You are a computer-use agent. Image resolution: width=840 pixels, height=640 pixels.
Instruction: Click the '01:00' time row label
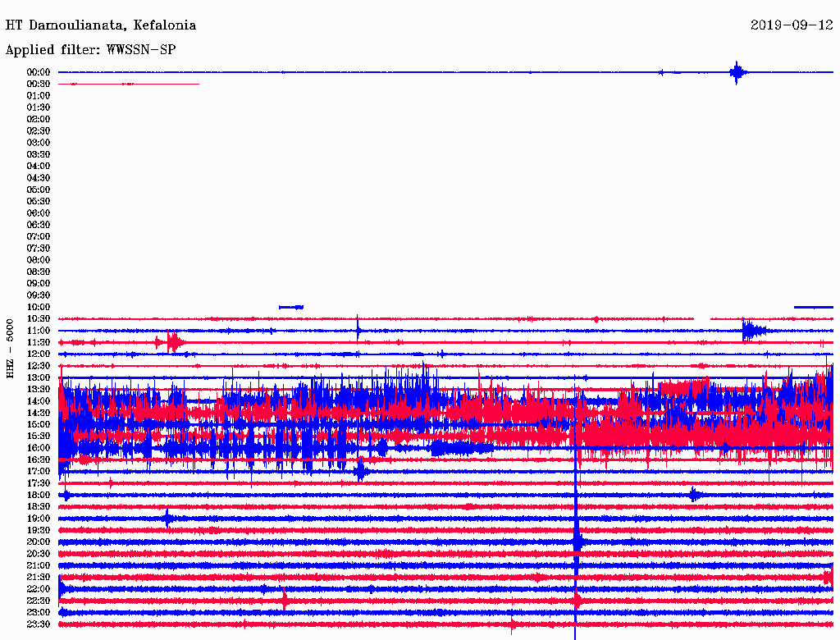coord(39,95)
